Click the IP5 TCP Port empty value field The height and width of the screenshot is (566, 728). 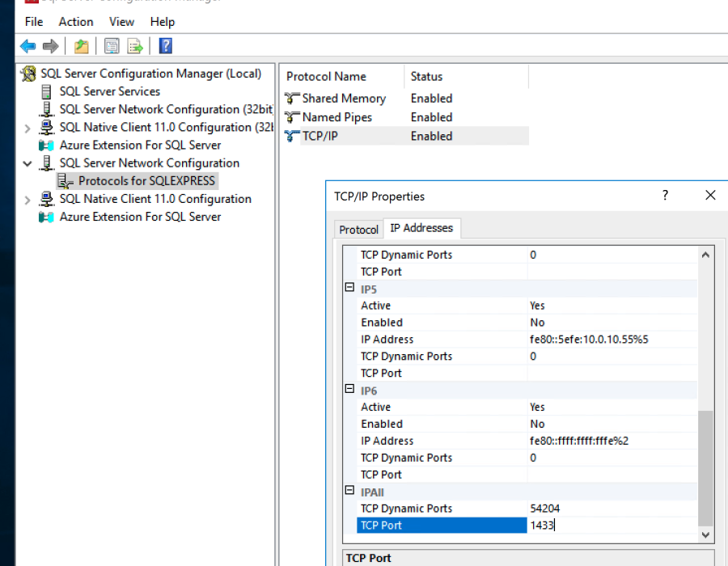click(612, 374)
